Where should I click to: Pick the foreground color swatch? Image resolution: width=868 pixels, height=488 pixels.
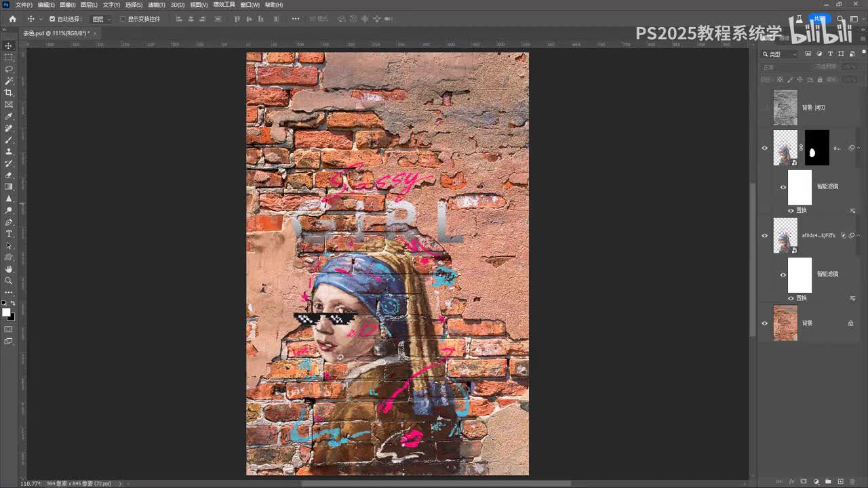(x=6, y=312)
